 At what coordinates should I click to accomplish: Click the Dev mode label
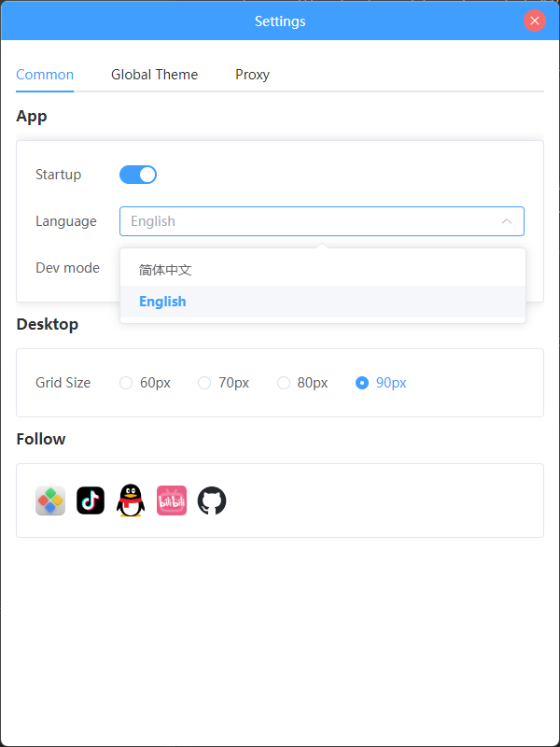click(x=67, y=268)
